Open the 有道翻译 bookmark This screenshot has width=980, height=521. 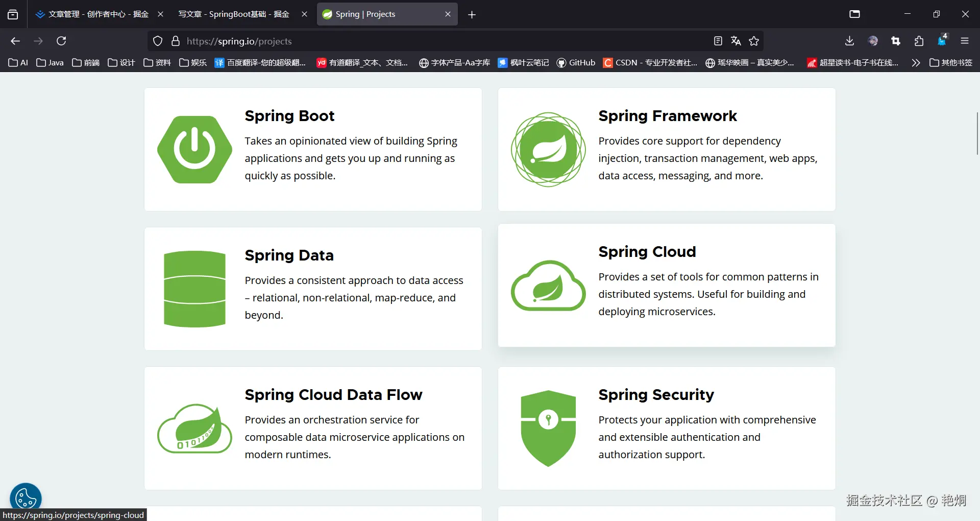coord(362,62)
